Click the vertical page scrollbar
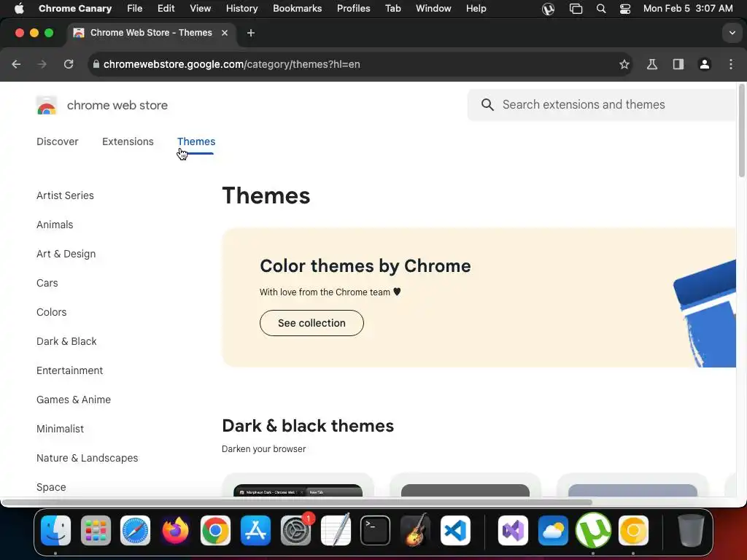The image size is (747, 560). 741,131
